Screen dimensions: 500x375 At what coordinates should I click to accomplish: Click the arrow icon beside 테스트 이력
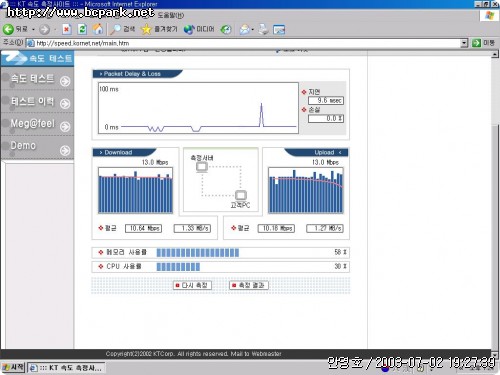click(65, 104)
